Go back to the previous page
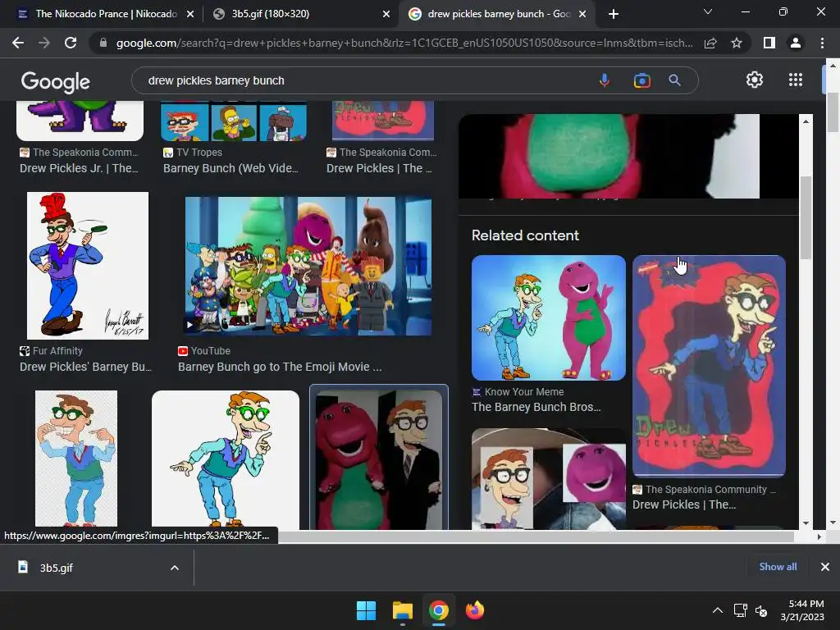 click(18, 43)
